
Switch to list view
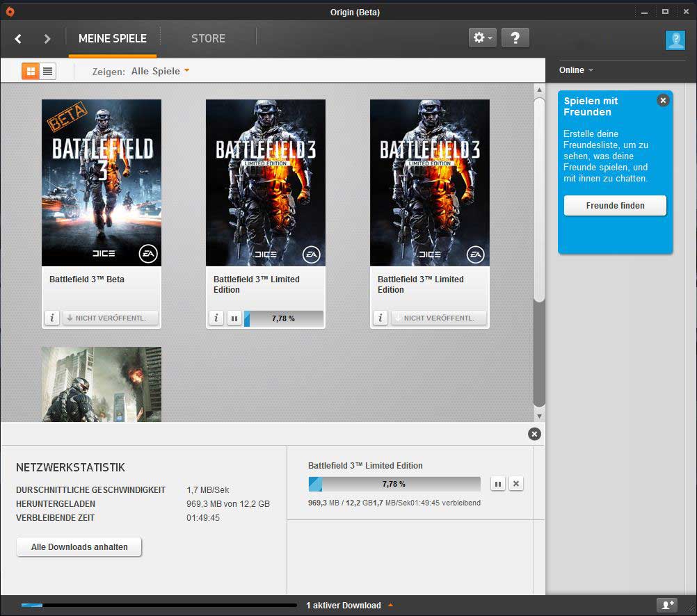coord(47,71)
